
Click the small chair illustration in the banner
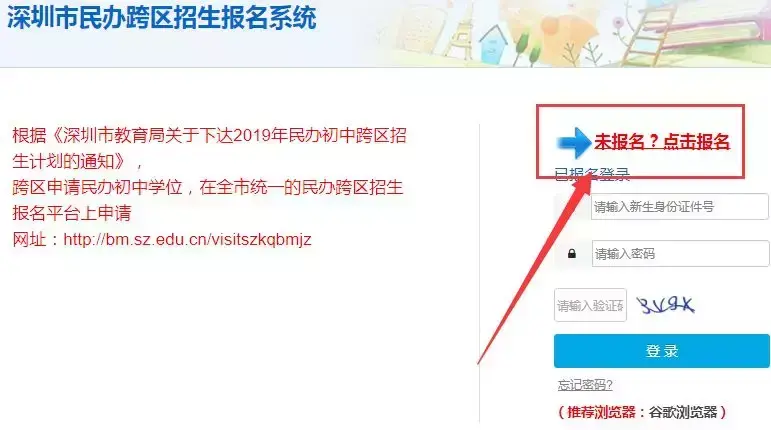tap(459, 41)
